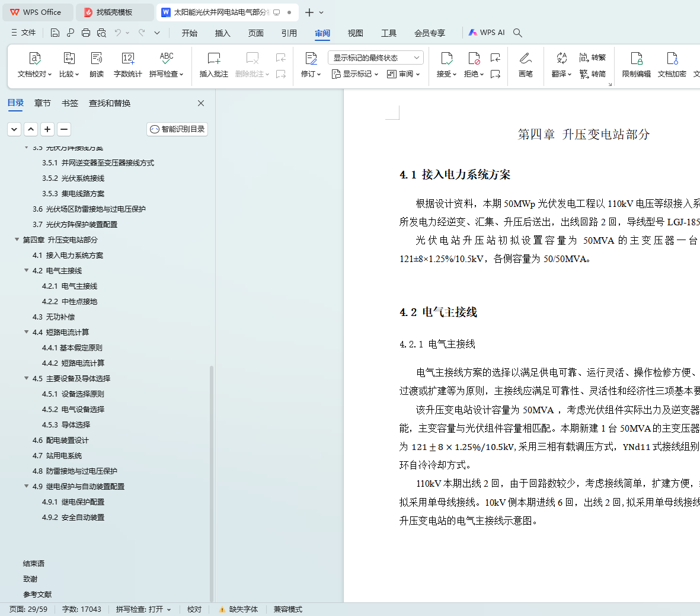Click 校对 in status bar
The height and width of the screenshot is (616, 700).
tap(194, 609)
